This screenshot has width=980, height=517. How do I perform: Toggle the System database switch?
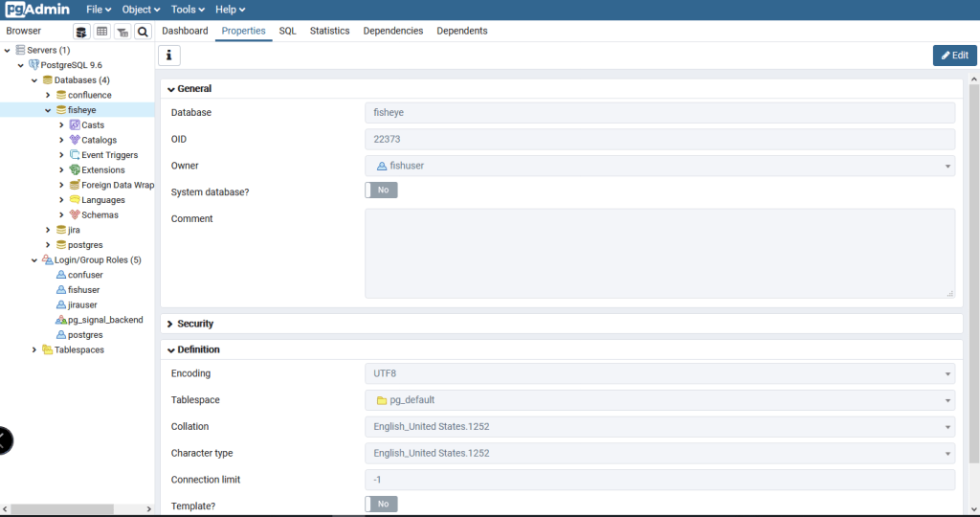pos(381,191)
